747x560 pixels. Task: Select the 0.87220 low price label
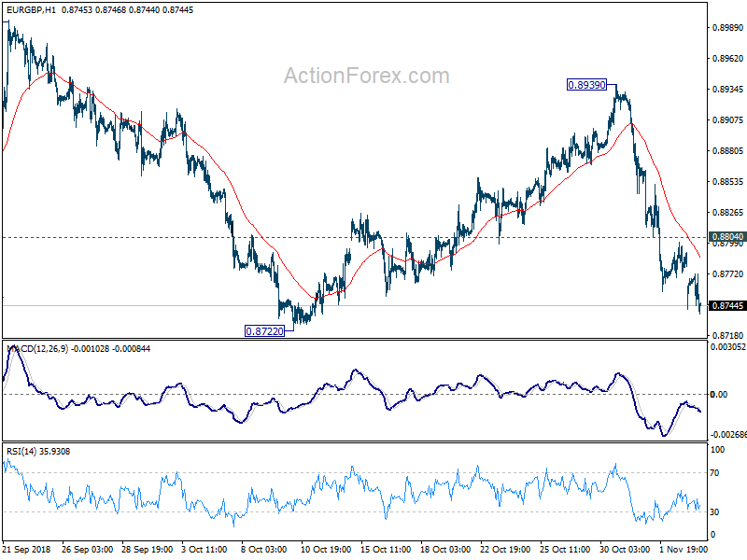[264, 331]
